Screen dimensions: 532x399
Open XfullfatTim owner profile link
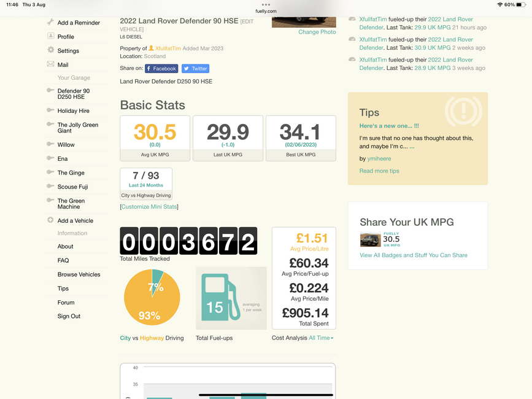(168, 48)
